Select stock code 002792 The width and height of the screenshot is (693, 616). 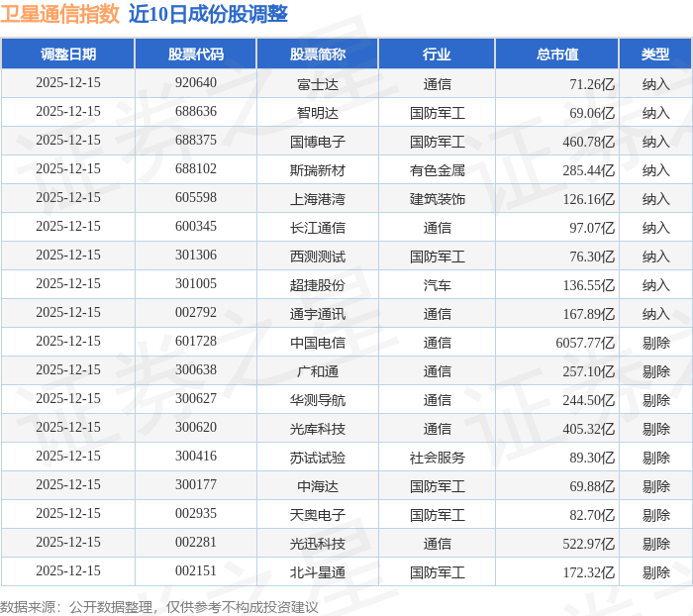[x=196, y=313]
